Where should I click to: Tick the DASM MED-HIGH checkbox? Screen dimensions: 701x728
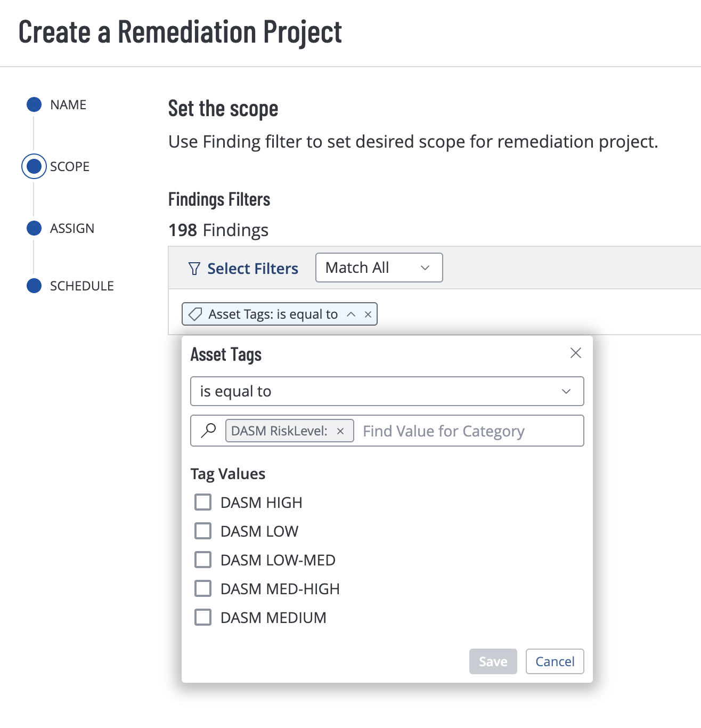point(203,588)
